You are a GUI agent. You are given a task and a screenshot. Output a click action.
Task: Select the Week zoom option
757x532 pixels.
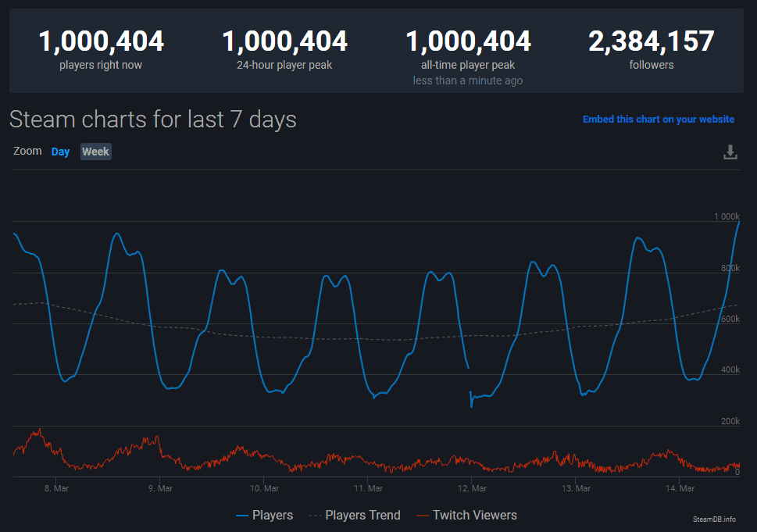pos(95,152)
